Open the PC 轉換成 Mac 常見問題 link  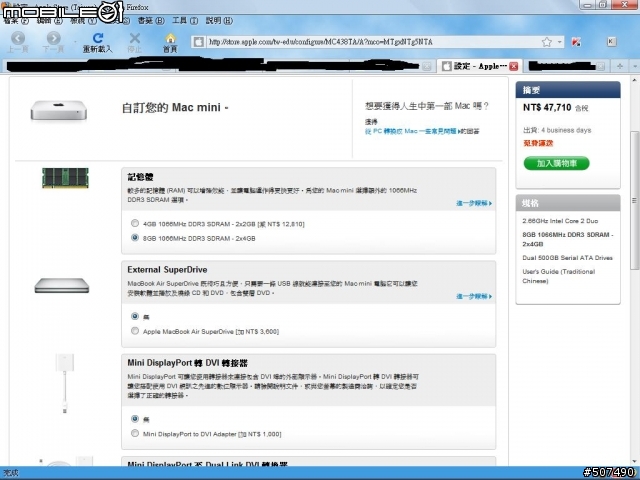tap(413, 131)
